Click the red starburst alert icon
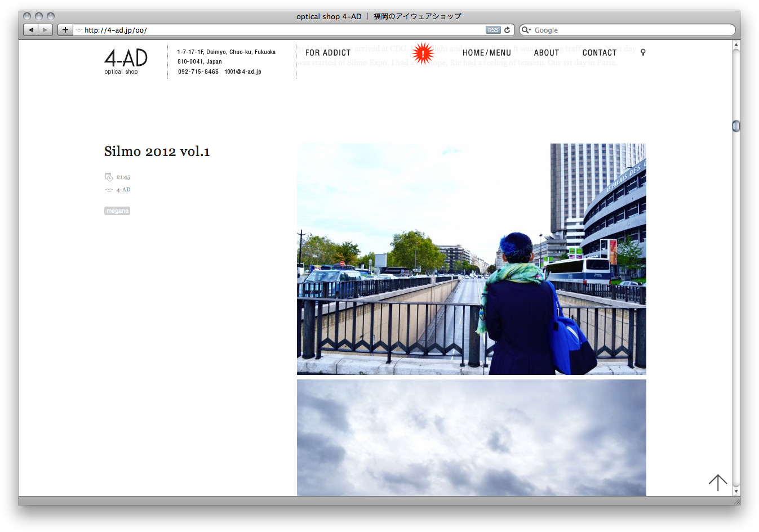Image resolution: width=759 pixels, height=532 pixels. pos(423,53)
